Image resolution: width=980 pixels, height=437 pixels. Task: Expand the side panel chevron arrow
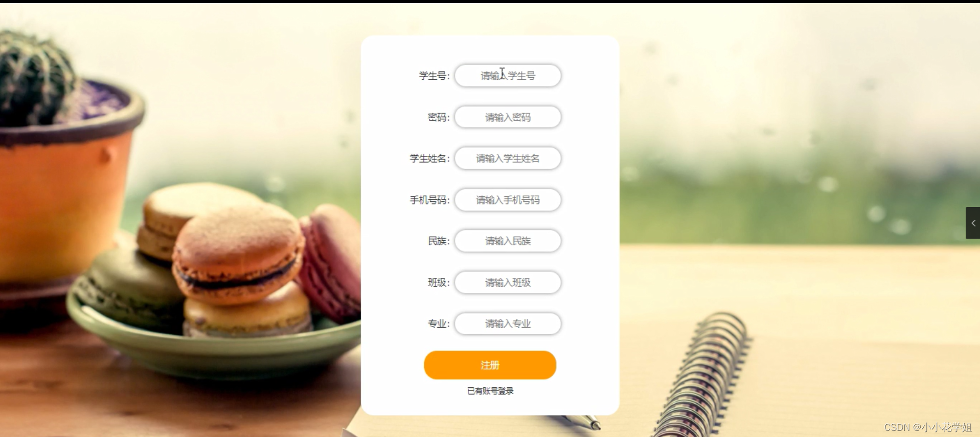point(973,223)
